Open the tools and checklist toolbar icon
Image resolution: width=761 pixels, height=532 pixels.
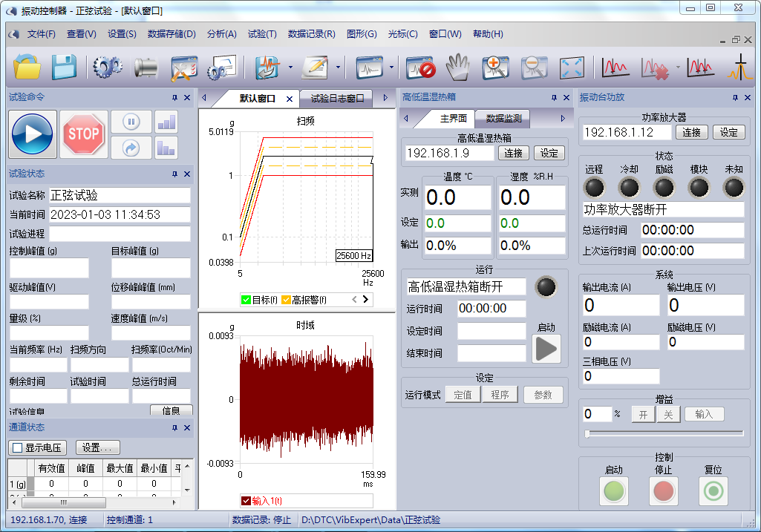(x=184, y=67)
